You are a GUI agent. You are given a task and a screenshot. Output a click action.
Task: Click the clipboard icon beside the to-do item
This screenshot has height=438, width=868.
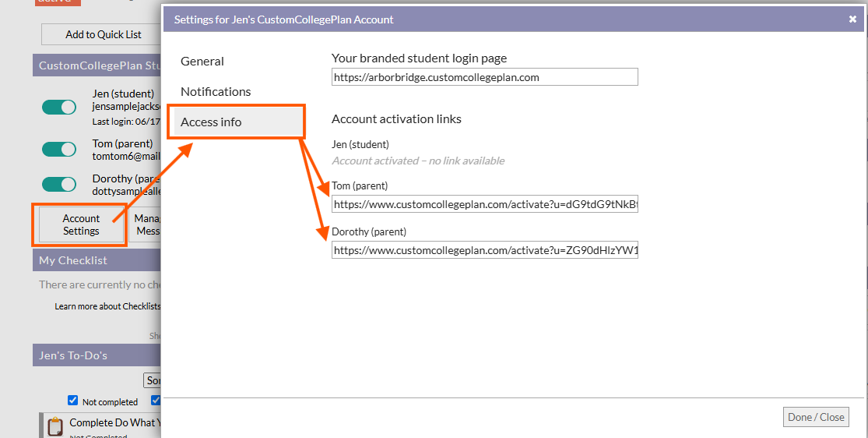[x=54, y=426]
